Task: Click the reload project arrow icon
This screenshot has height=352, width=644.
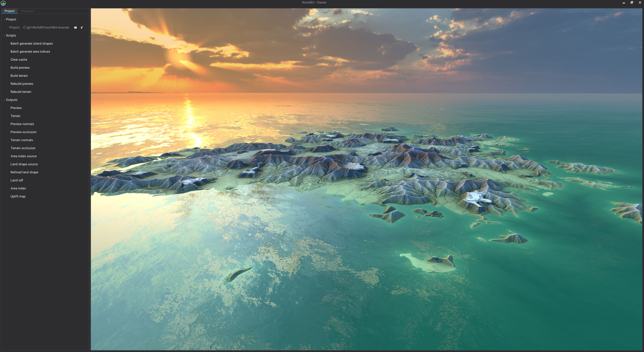Action: (x=82, y=27)
